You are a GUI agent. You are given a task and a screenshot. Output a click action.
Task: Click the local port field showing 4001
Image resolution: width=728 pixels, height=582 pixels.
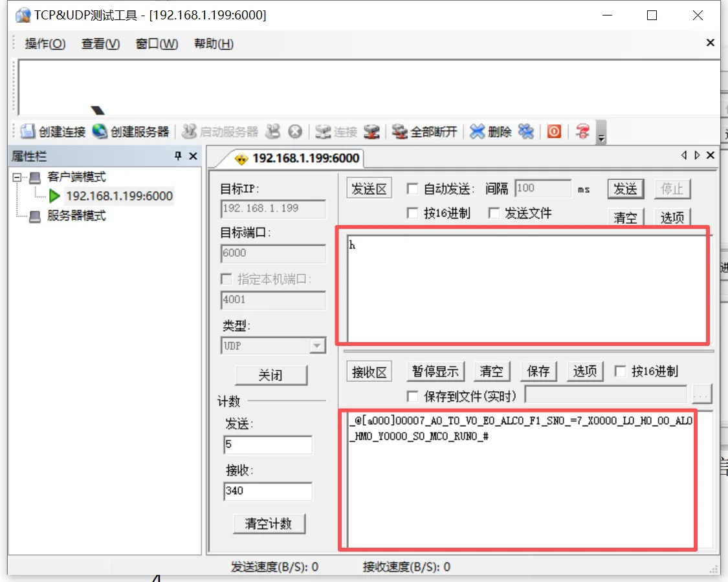[273, 300]
